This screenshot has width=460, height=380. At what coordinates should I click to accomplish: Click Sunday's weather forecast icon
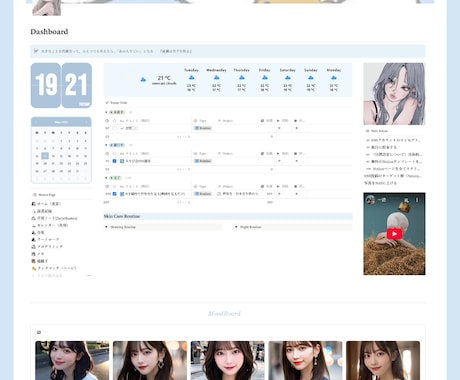tap(311, 78)
